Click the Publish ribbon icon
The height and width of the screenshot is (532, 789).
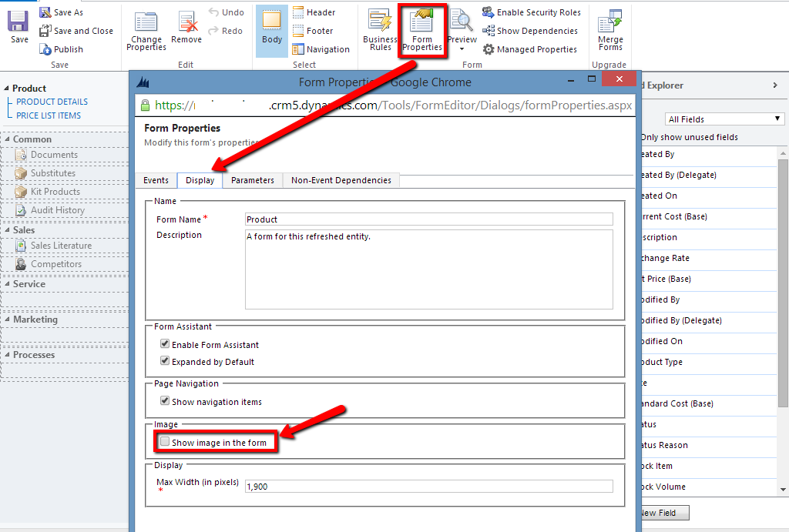[45, 49]
